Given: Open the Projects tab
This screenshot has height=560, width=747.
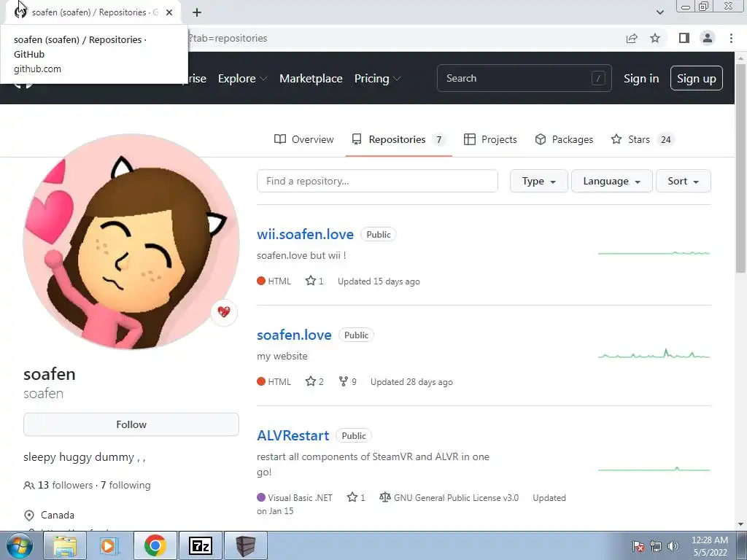Looking at the screenshot, I should click(x=490, y=139).
